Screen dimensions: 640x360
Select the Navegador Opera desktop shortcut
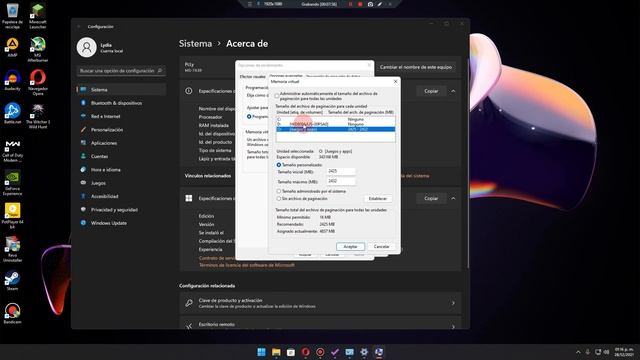pyautogui.click(x=38, y=83)
